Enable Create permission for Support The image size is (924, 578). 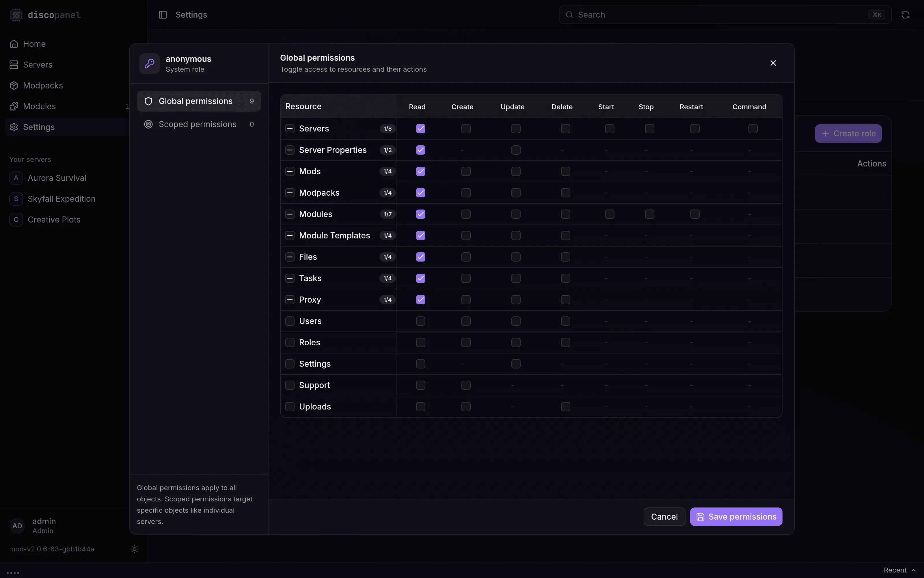pos(466,386)
